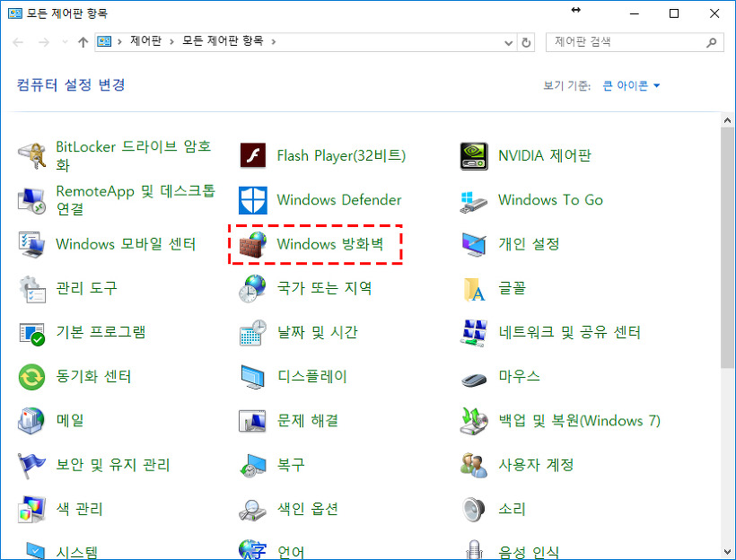736x560 pixels.
Task: Click scrollbar down arrow
Action: click(728, 552)
